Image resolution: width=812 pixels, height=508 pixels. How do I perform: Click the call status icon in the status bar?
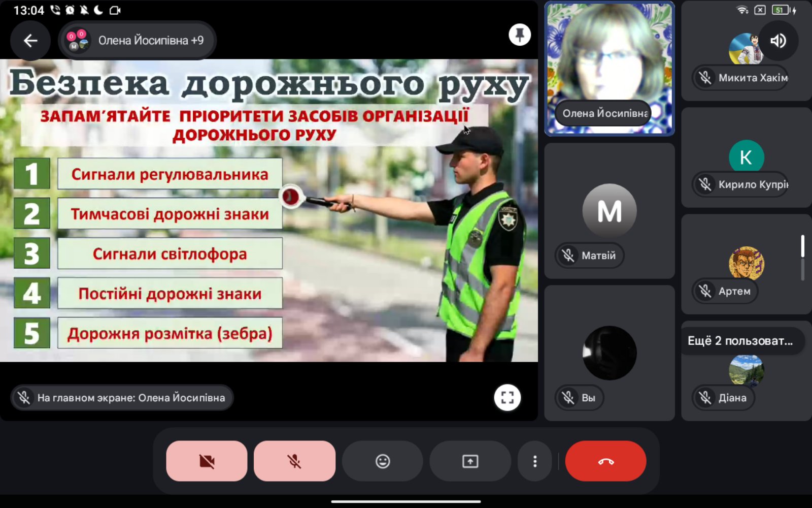55,10
